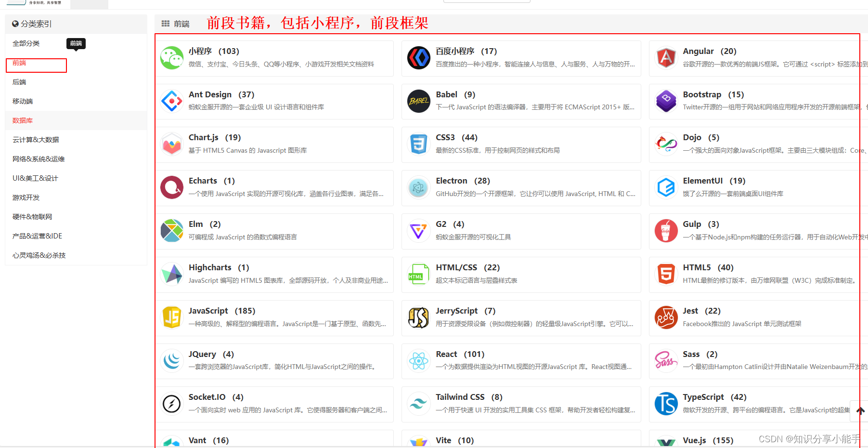Open the CSS3 (44) title link

(456, 137)
